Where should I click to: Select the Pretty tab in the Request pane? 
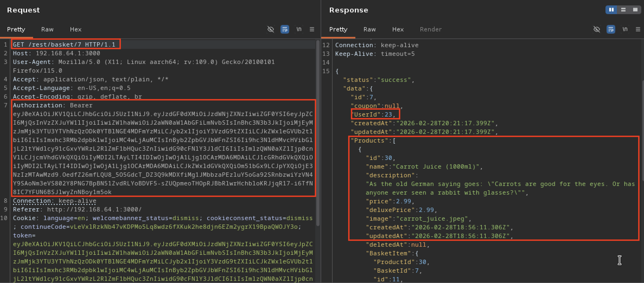[x=16, y=29]
